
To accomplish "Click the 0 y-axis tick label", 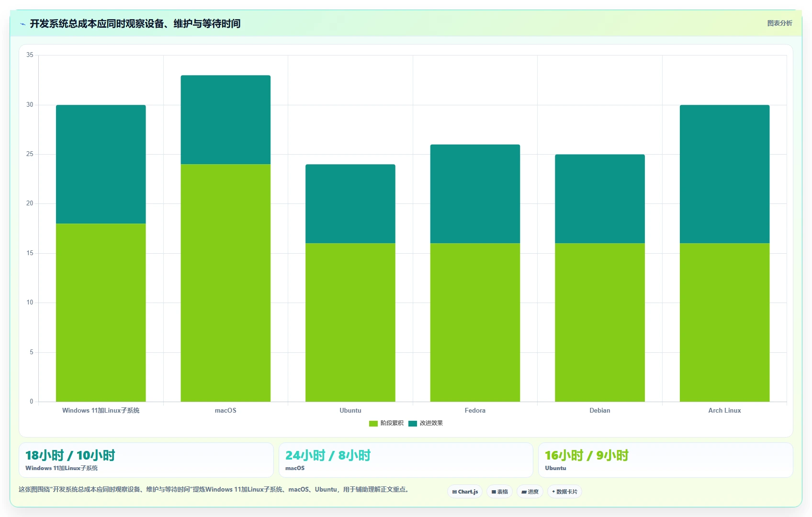I will click(x=32, y=402).
